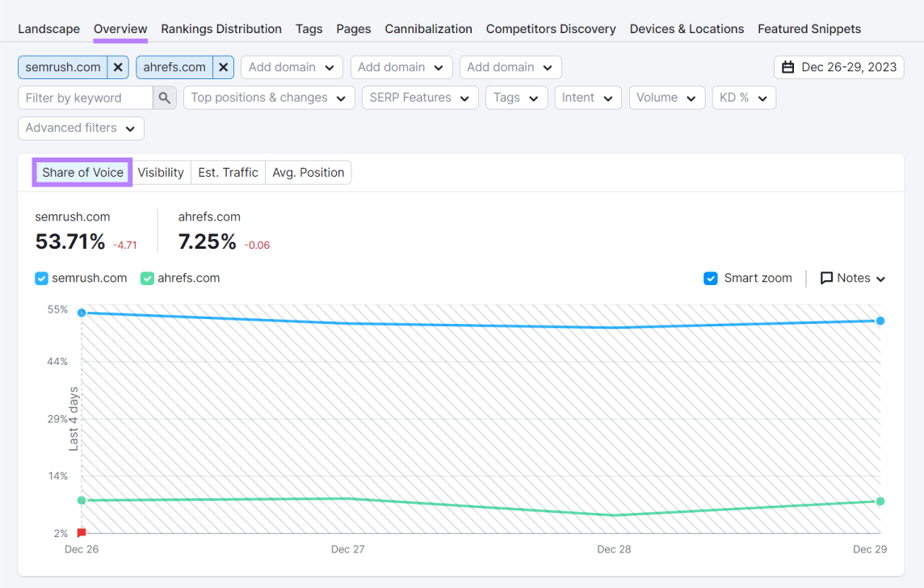The height and width of the screenshot is (588, 924).
Task: Open Rankings Distribution tab
Action: [221, 29]
